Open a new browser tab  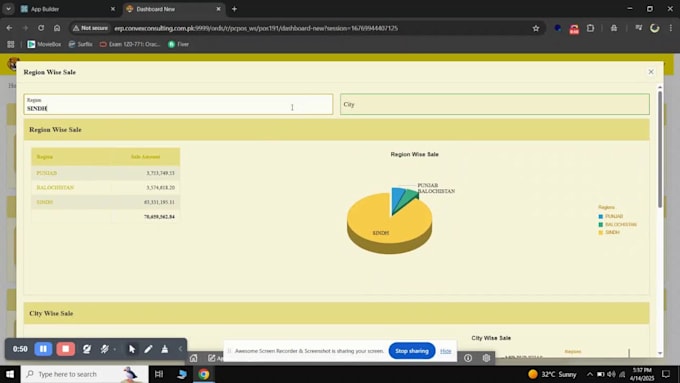point(234,9)
